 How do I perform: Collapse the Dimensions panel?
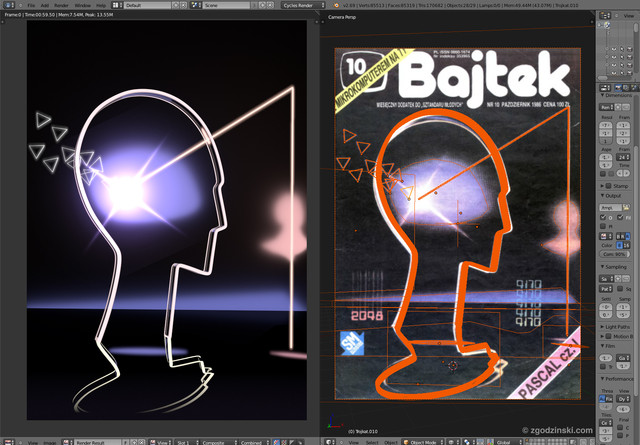[x=616, y=96]
